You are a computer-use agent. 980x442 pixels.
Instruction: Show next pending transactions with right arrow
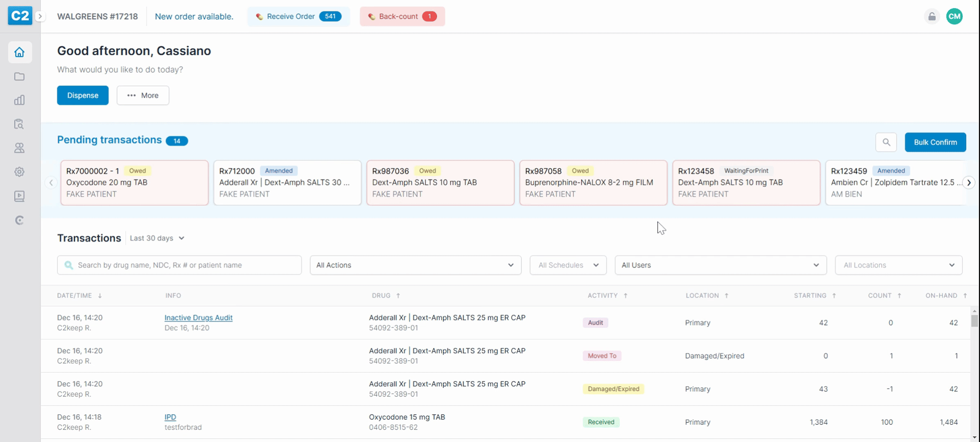(x=969, y=183)
